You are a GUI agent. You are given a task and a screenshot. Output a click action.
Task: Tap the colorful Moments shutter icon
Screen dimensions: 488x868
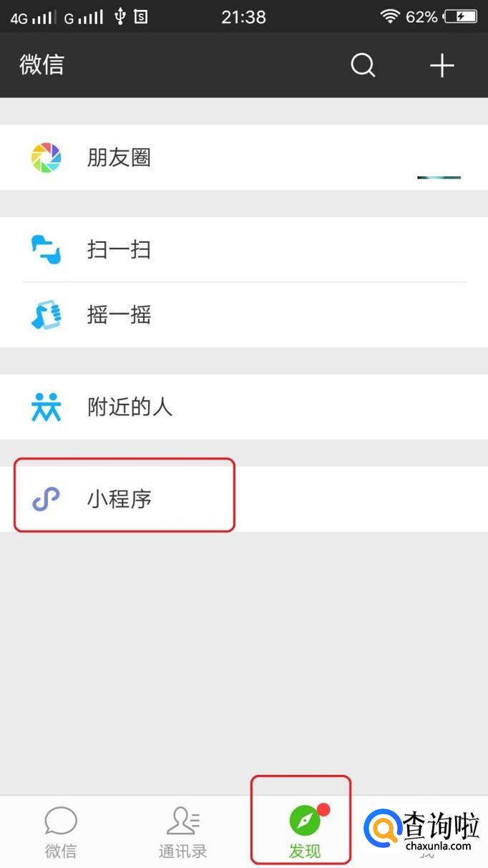point(47,158)
